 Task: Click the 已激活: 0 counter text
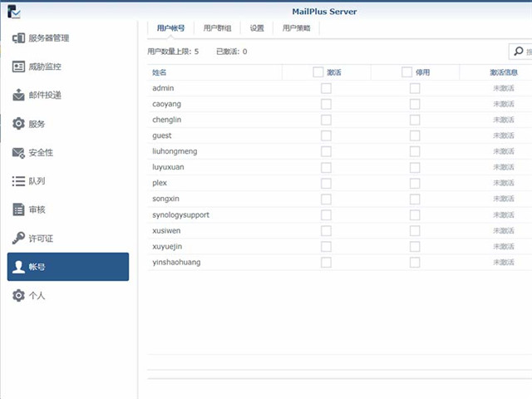232,52
